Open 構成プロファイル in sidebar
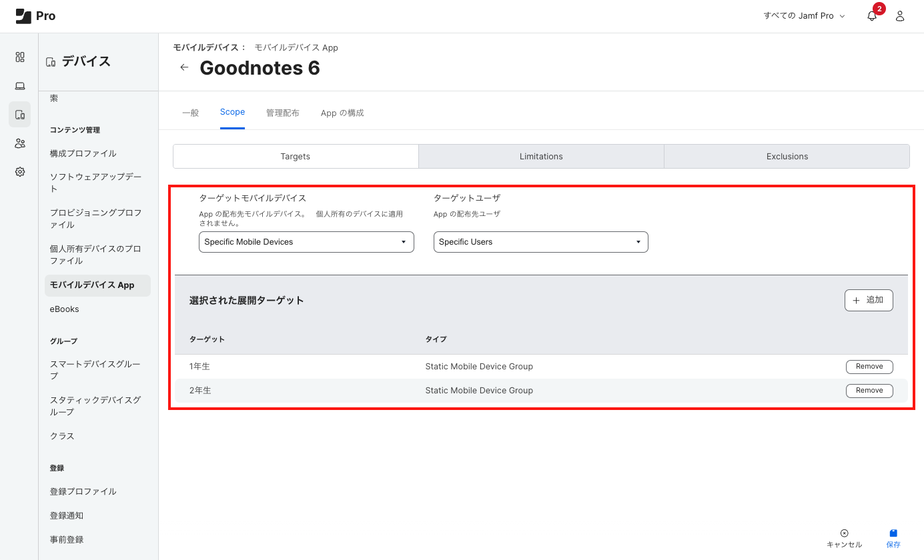 [x=83, y=153]
